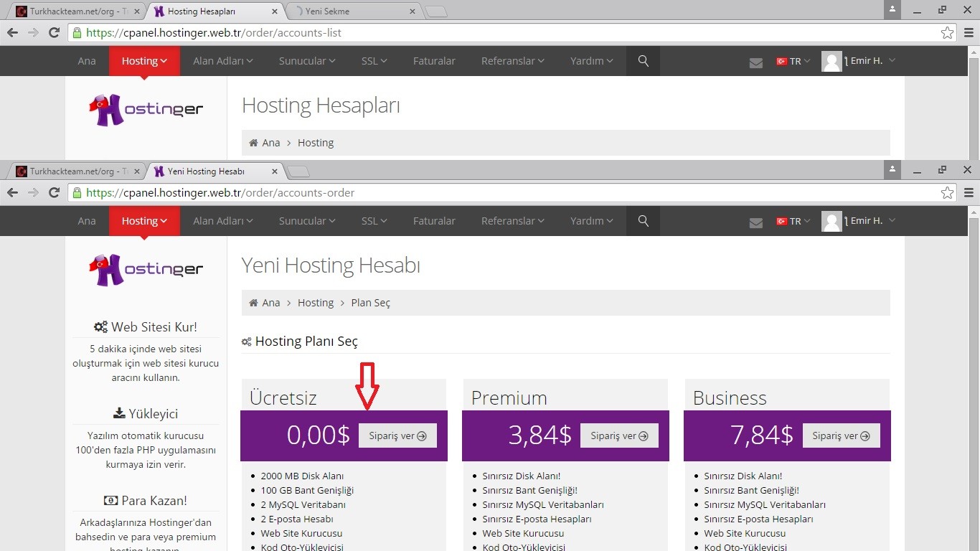Click the "2 E-posta Hesabı" feature
This screenshot has width=980, height=551.
point(297,519)
